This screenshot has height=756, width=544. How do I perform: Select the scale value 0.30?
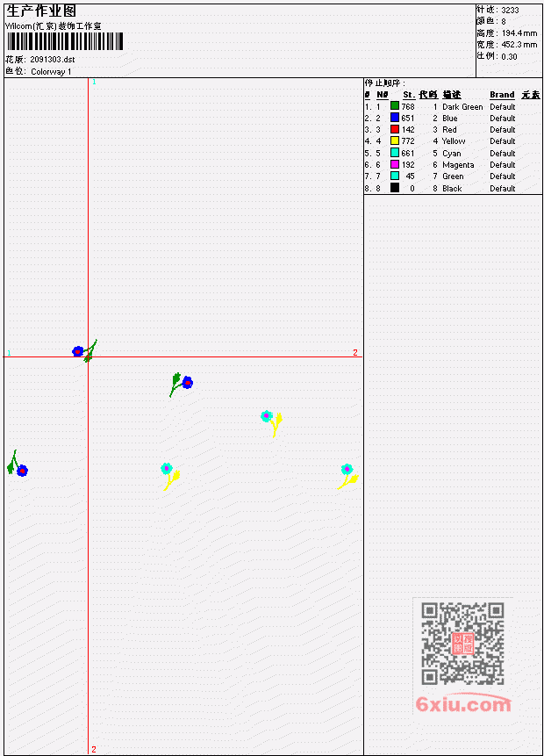(x=509, y=56)
